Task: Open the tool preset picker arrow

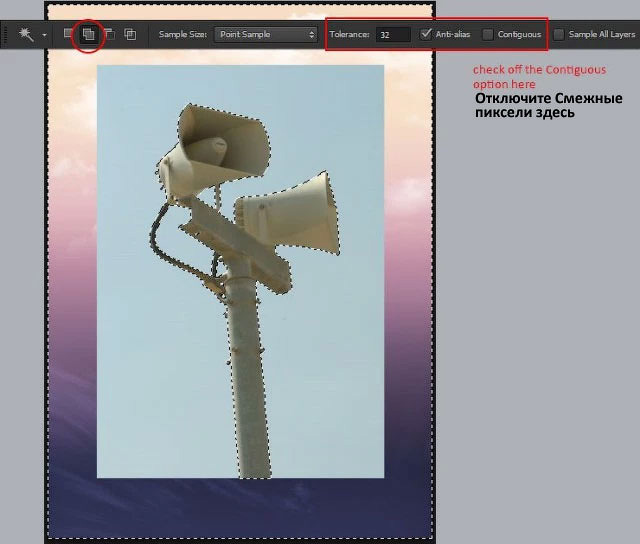Action: click(x=44, y=35)
